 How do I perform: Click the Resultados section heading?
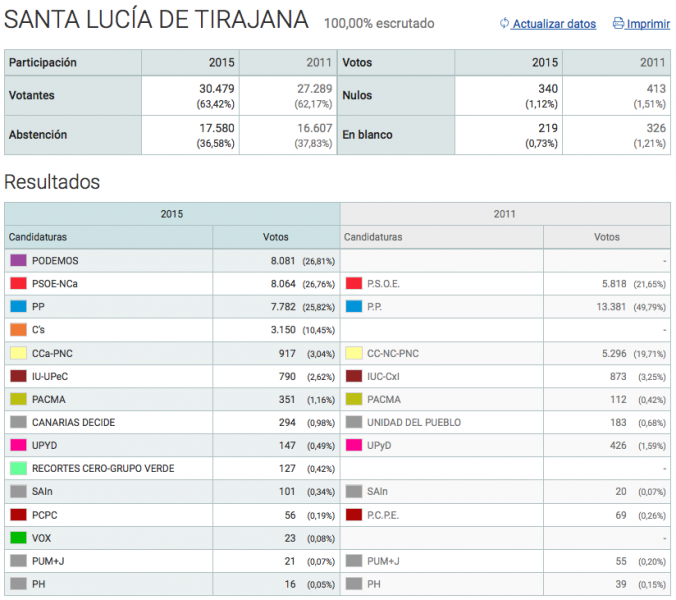pyautogui.click(x=52, y=182)
